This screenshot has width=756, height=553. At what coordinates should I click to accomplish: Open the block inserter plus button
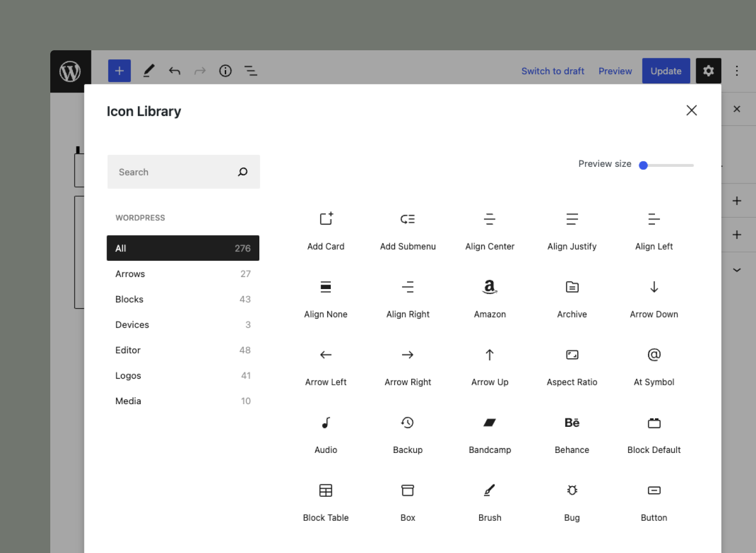click(x=120, y=71)
